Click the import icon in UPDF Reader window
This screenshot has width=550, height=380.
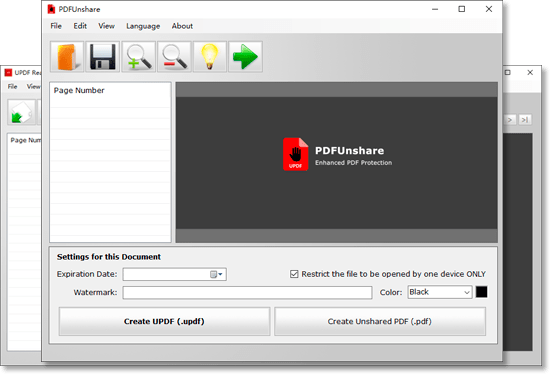[x=21, y=112]
